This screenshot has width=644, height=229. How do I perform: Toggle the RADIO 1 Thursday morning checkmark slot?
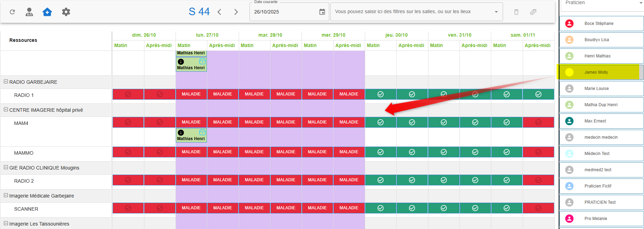tap(380, 94)
